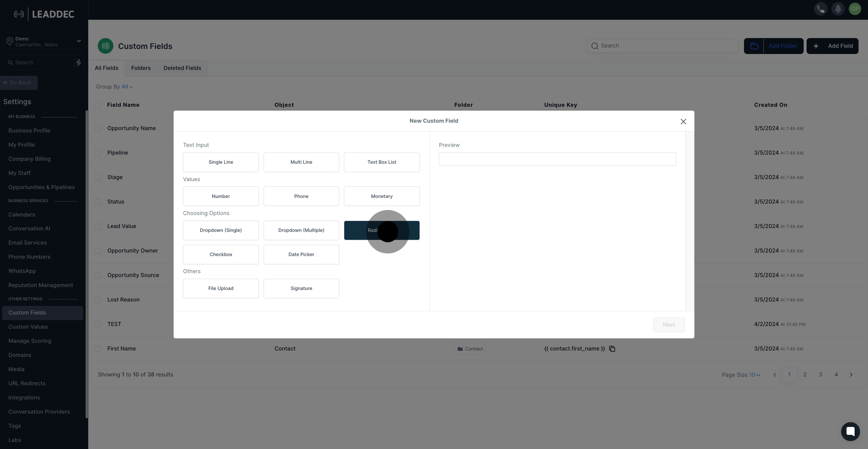Click the Next button in dialog
Image resolution: width=868 pixels, height=449 pixels.
click(668, 325)
